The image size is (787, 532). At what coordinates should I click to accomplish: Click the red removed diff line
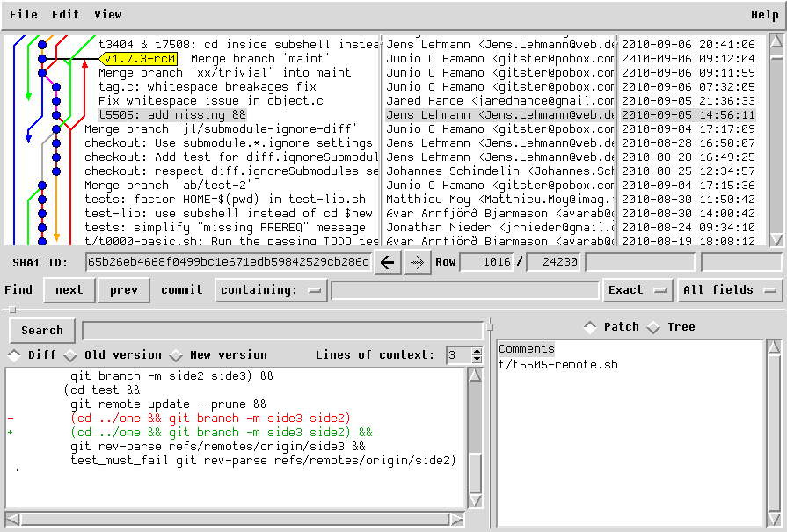[210, 418]
